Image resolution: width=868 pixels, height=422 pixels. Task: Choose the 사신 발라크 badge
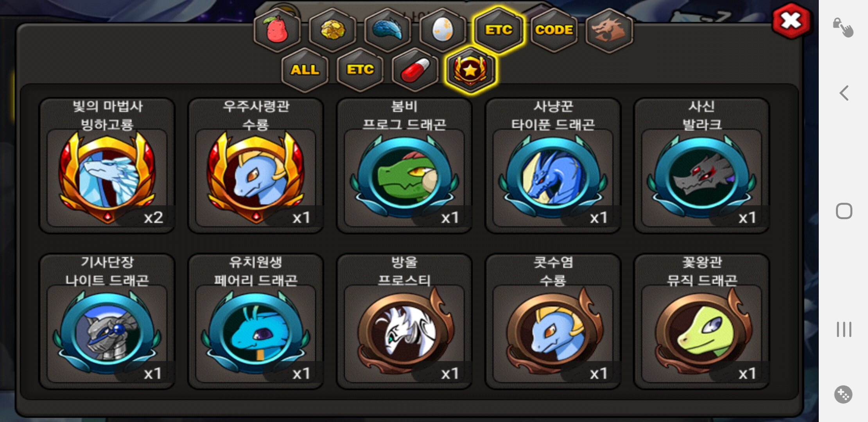702,166
